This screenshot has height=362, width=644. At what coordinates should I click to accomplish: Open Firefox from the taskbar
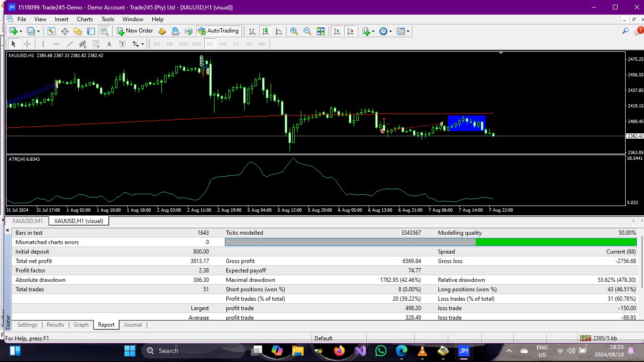(x=339, y=351)
